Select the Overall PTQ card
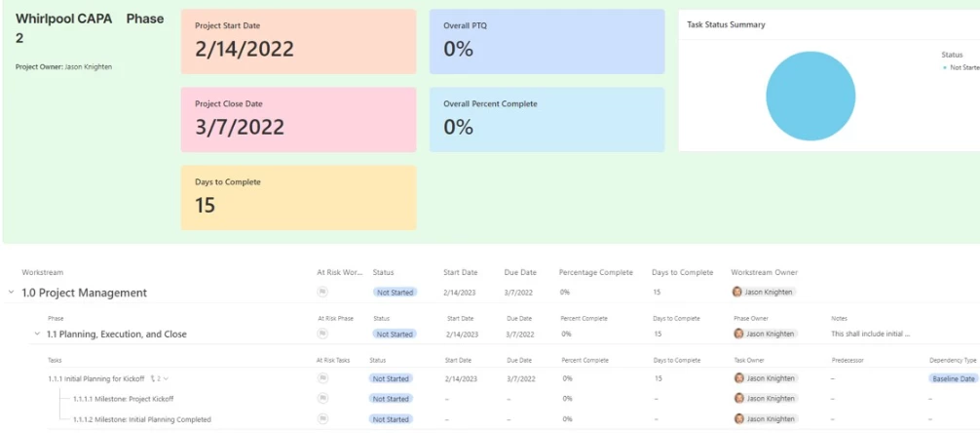The image size is (980, 433). [547, 42]
